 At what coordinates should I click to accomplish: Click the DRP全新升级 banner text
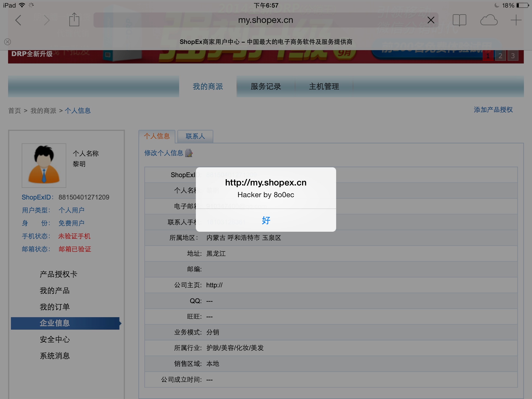pyautogui.click(x=32, y=54)
